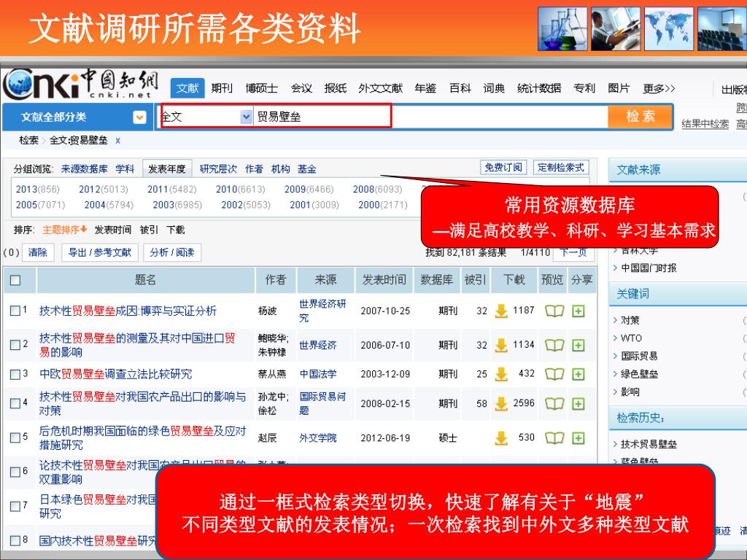Toggle the select-all checkbox in table header
Viewport: 747px width, 560px height.
tap(15, 280)
